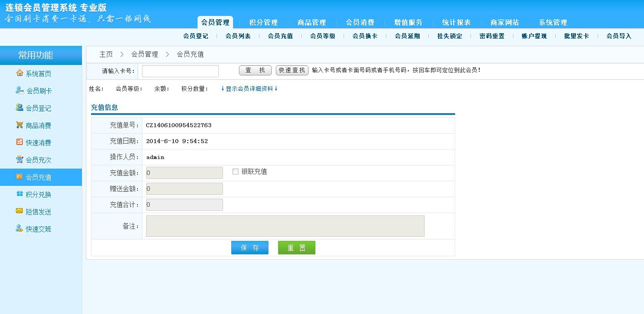Select 会员换卡 submenu item

365,36
